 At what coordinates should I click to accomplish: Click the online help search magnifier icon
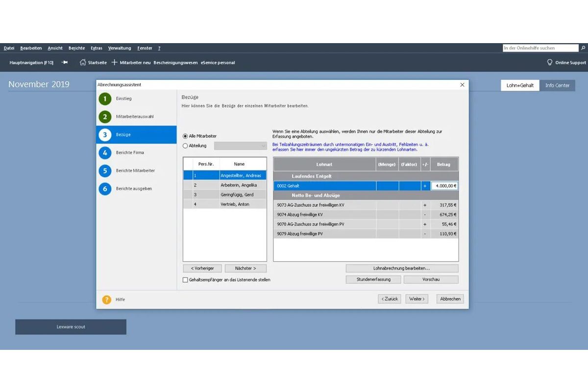click(583, 48)
